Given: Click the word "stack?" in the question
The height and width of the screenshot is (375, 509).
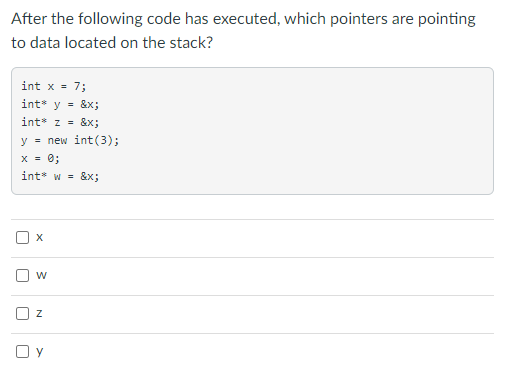Looking at the screenshot, I should pos(191,43).
